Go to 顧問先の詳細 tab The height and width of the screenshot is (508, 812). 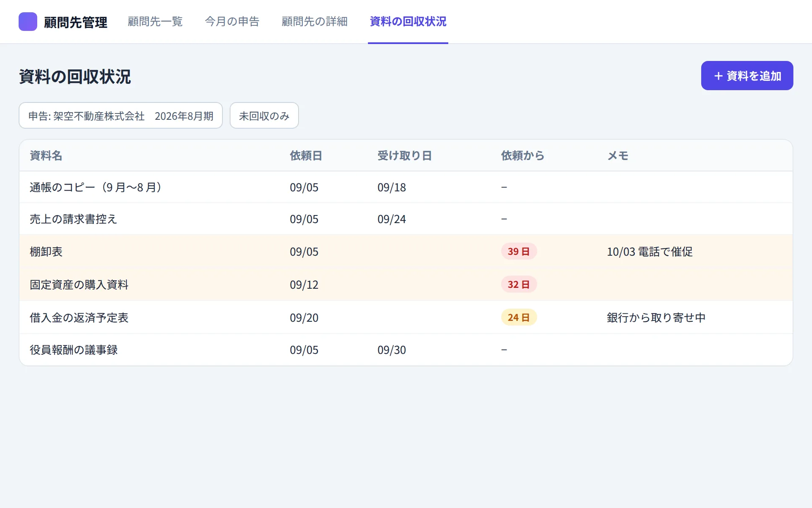(315, 22)
